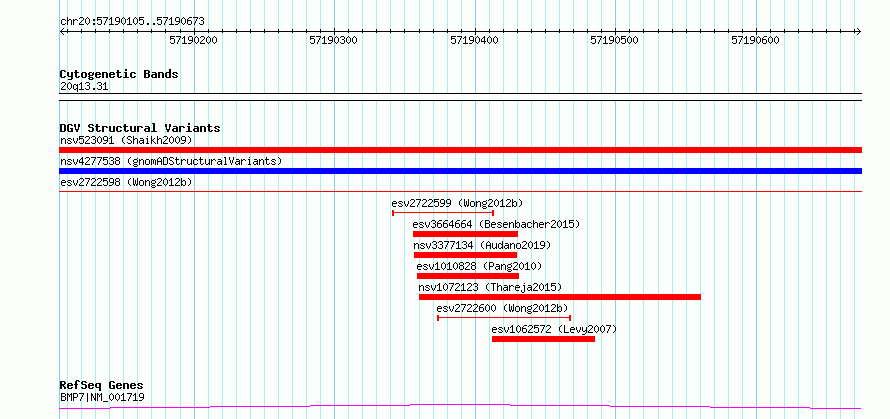Open the esv2722599 (Wong2012b) variant label

pyautogui.click(x=457, y=203)
